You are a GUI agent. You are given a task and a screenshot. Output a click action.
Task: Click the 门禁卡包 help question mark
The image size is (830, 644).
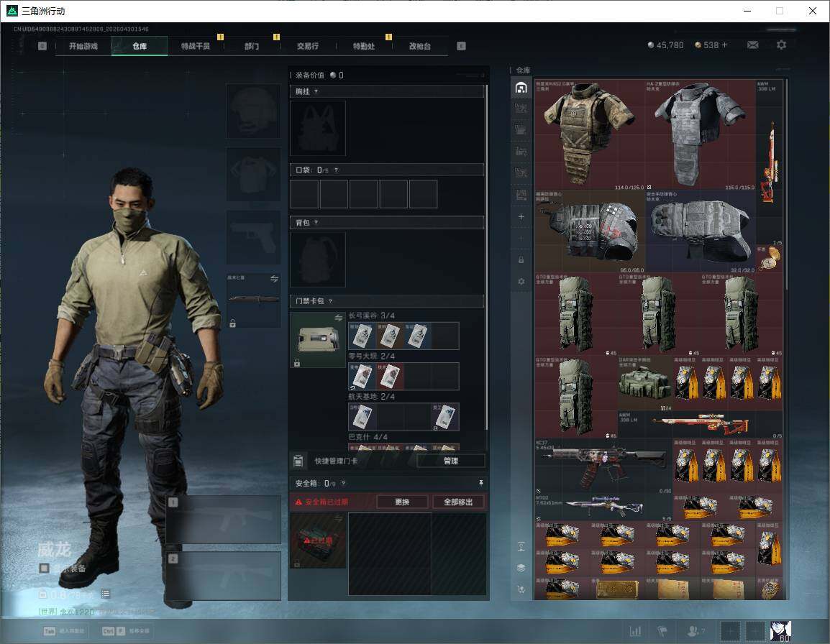[330, 301]
